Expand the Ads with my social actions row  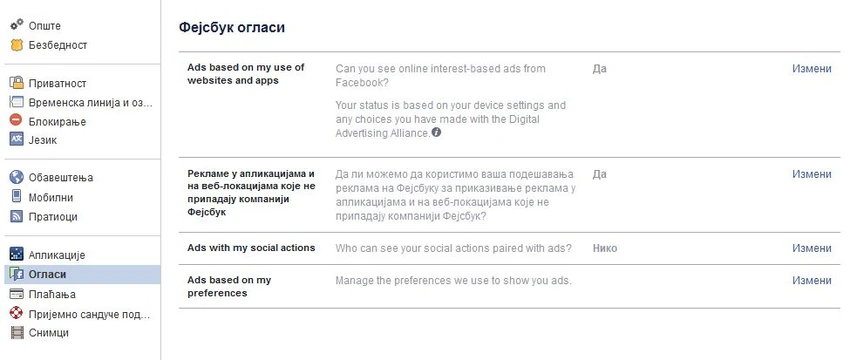point(510,248)
